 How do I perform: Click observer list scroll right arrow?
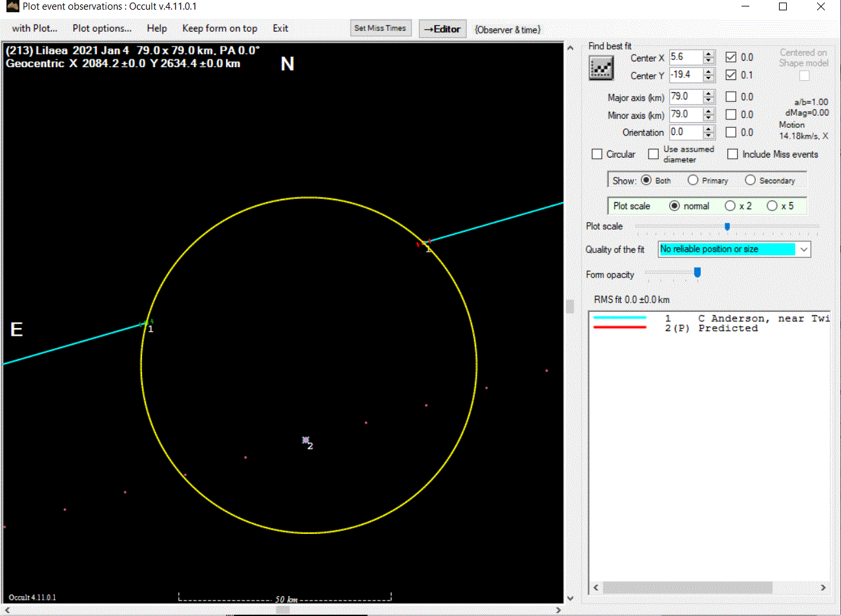[823, 588]
